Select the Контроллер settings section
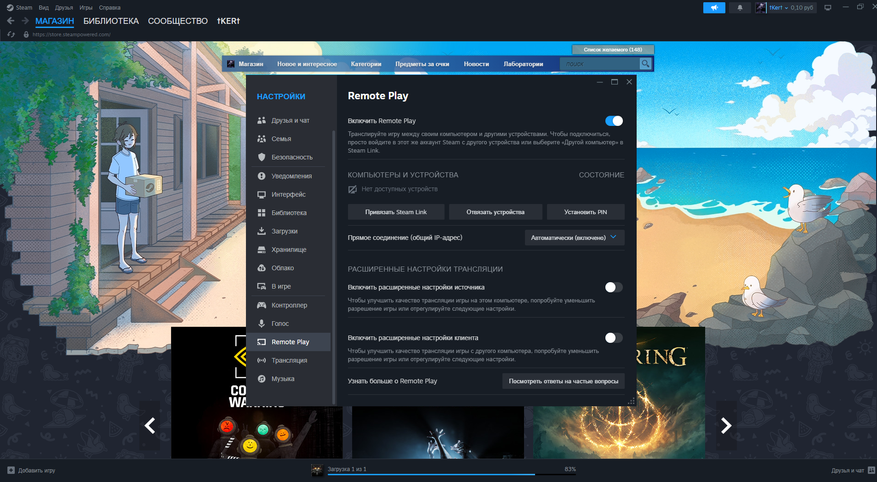This screenshot has height=482, width=877. 288,305
